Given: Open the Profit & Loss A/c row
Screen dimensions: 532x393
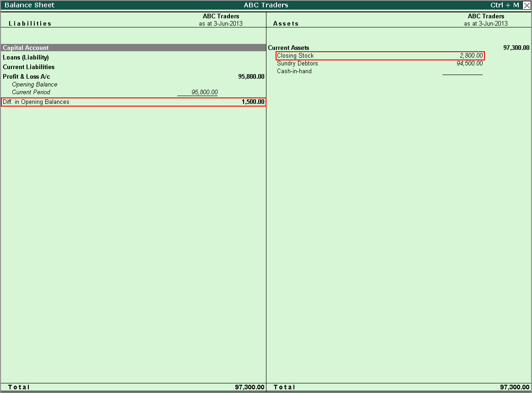Looking at the screenshot, I should [27, 76].
